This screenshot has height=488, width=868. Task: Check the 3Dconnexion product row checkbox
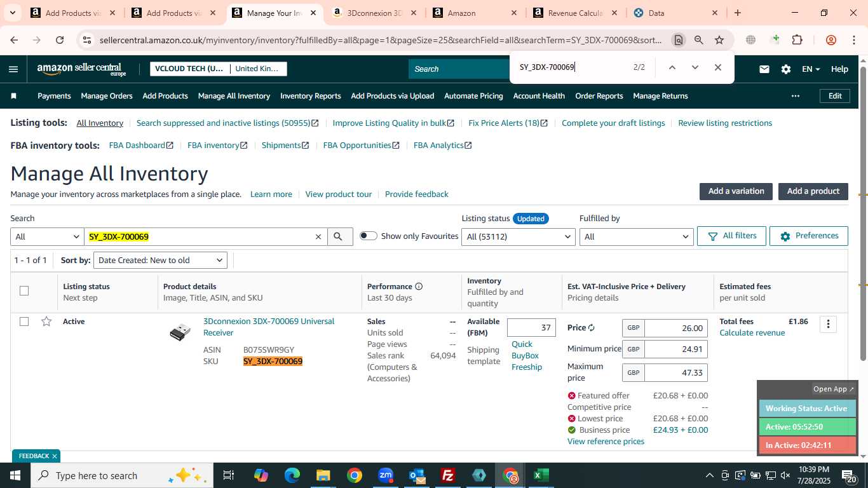click(24, 322)
